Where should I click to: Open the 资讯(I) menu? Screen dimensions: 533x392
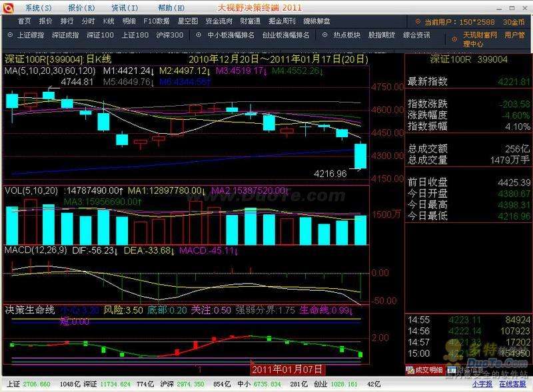tap(125, 8)
